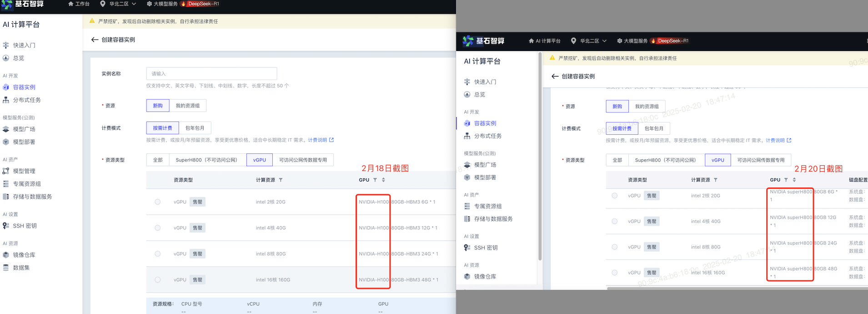Toggle GPU column sort arrows, left screenshot
Viewport: 868px width, 314px height.
point(383,180)
